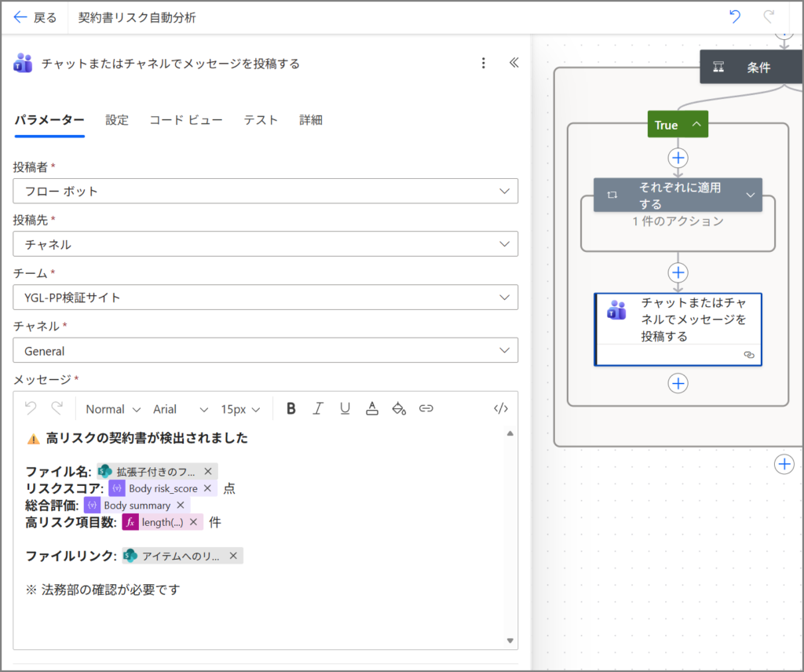Switch to the 設定 tab
The height and width of the screenshot is (672, 804).
point(117,120)
